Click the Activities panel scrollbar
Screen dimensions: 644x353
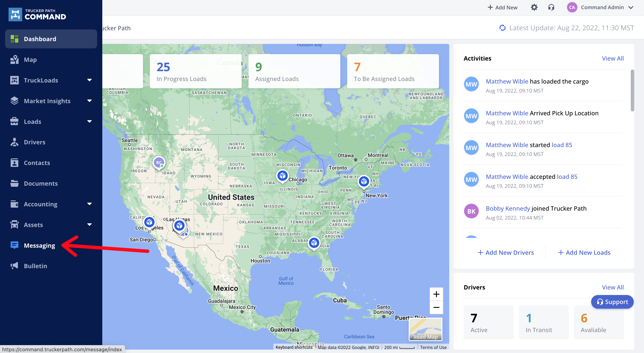pyautogui.click(x=632, y=91)
